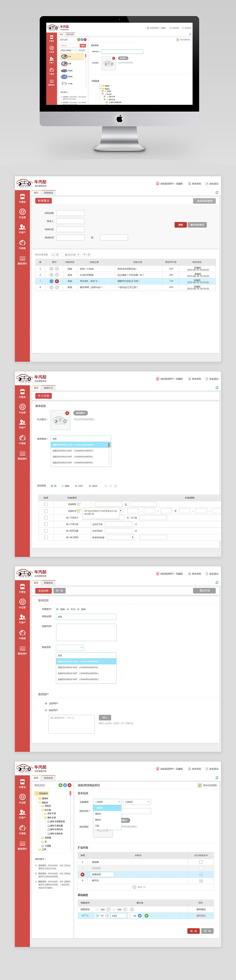Click the 牛大图片 car thumbnail
236x980 pixels.
(60, 420)
